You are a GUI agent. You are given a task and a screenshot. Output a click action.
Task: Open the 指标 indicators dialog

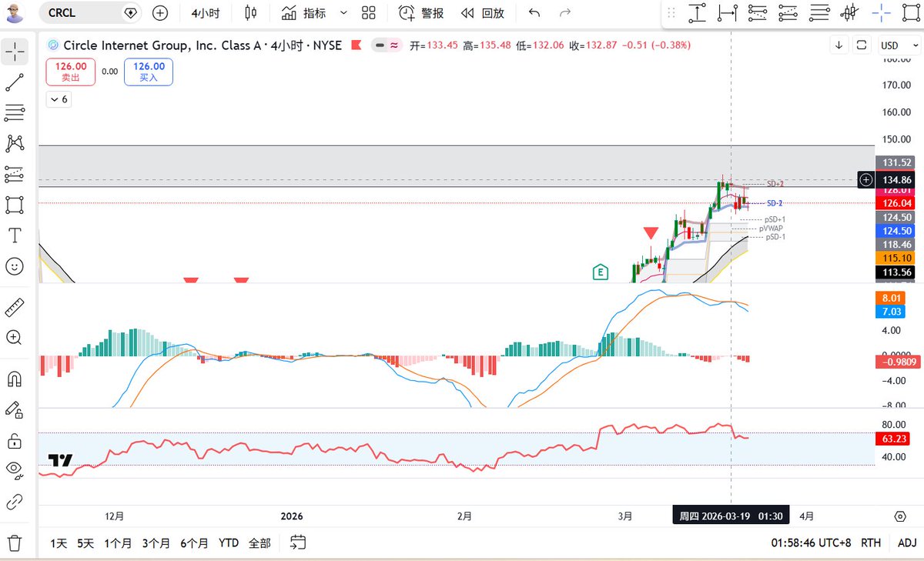click(303, 13)
